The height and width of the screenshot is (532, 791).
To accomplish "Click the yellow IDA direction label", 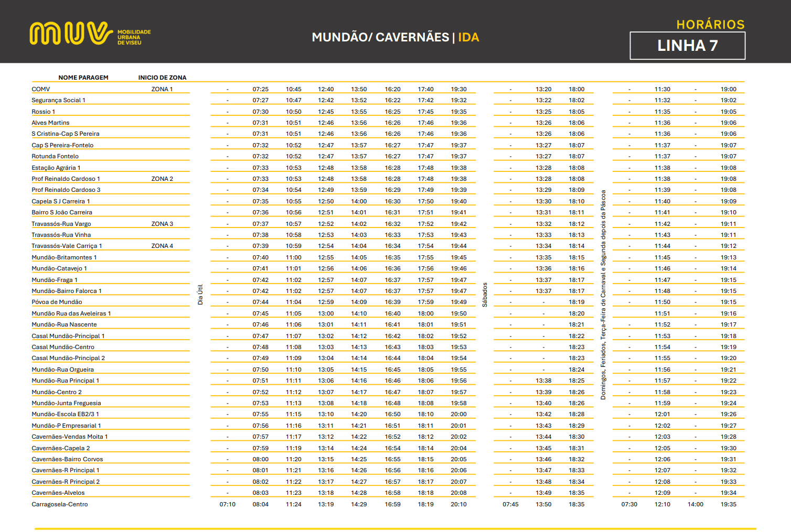I will tap(468, 37).
